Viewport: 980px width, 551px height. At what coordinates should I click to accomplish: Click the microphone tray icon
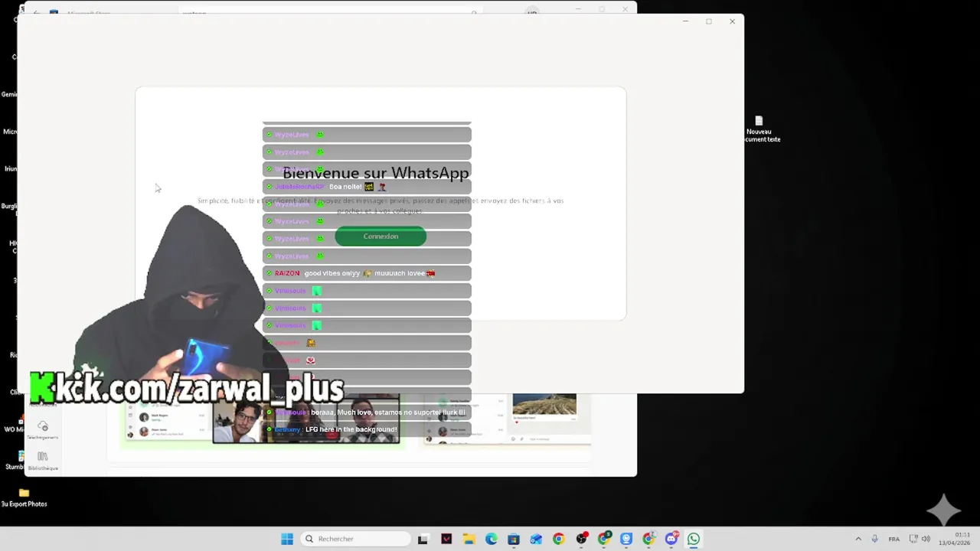(874, 539)
